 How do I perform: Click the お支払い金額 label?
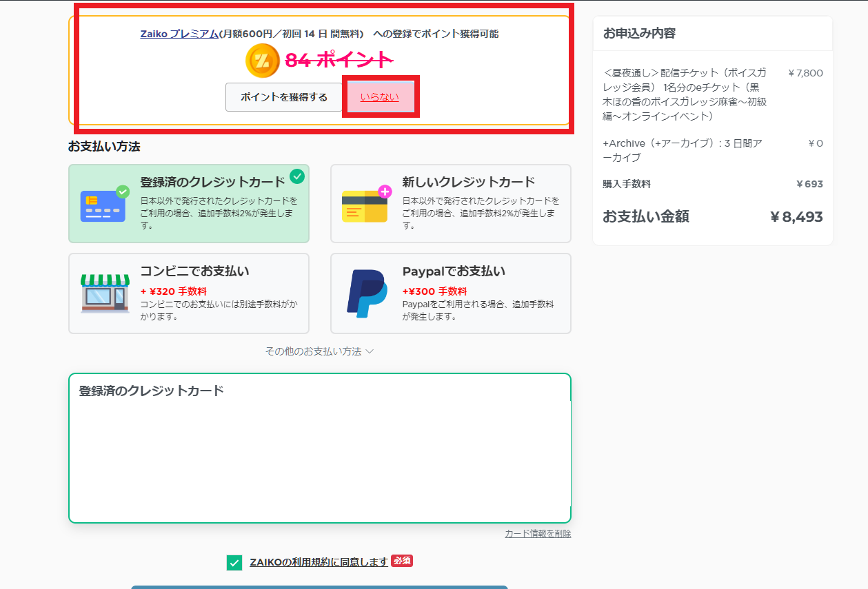(646, 217)
